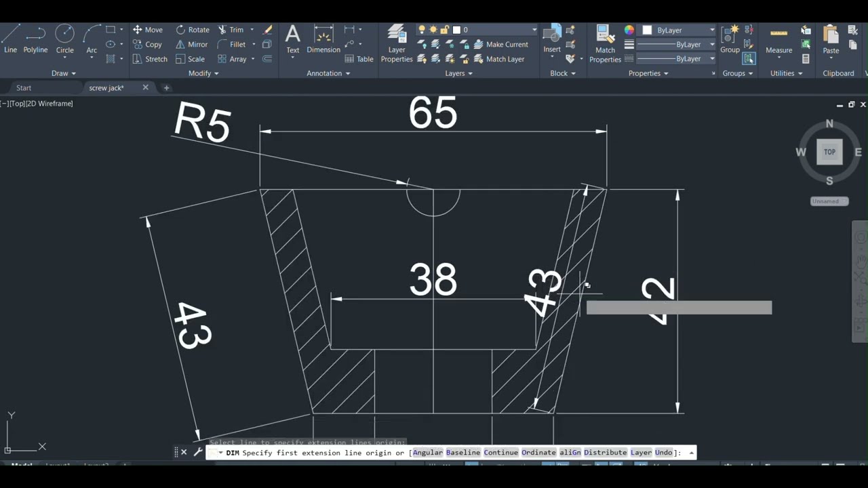Expand the Groups panel
Screen dimensions: 868x488
pos(738,73)
